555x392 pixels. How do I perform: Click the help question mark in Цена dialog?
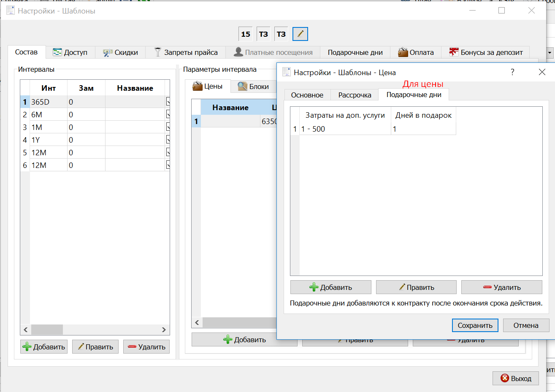(512, 72)
